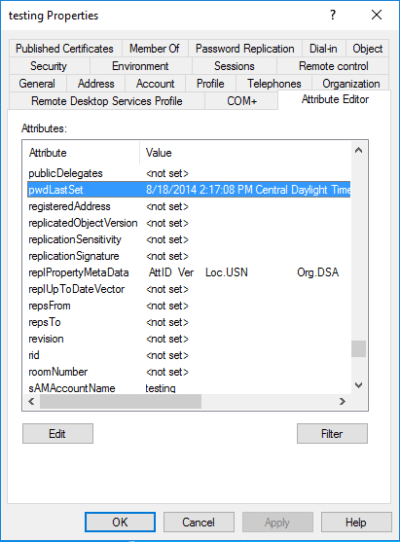Open the Remote Desktop Services Profile tab
The width and height of the screenshot is (400, 542).
point(106,101)
